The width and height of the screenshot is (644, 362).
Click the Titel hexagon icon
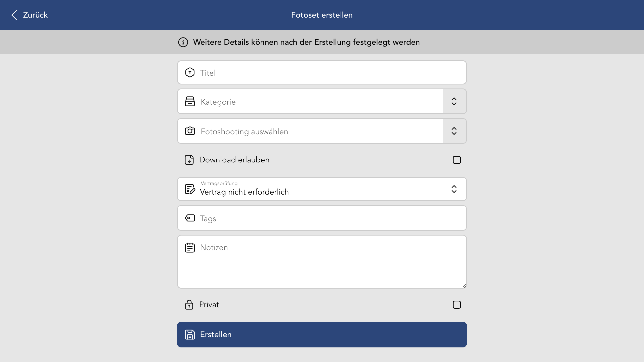tap(190, 73)
